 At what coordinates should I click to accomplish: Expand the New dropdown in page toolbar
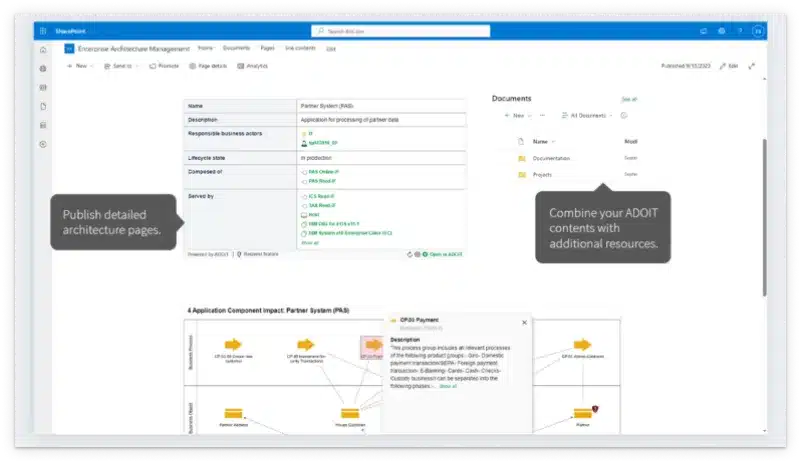(x=80, y=66)
